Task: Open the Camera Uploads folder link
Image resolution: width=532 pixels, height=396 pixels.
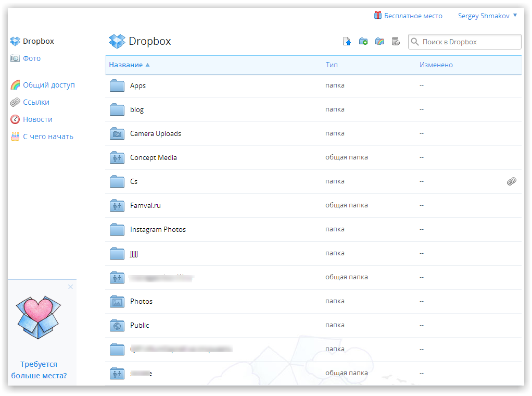Action: [156, 133]
